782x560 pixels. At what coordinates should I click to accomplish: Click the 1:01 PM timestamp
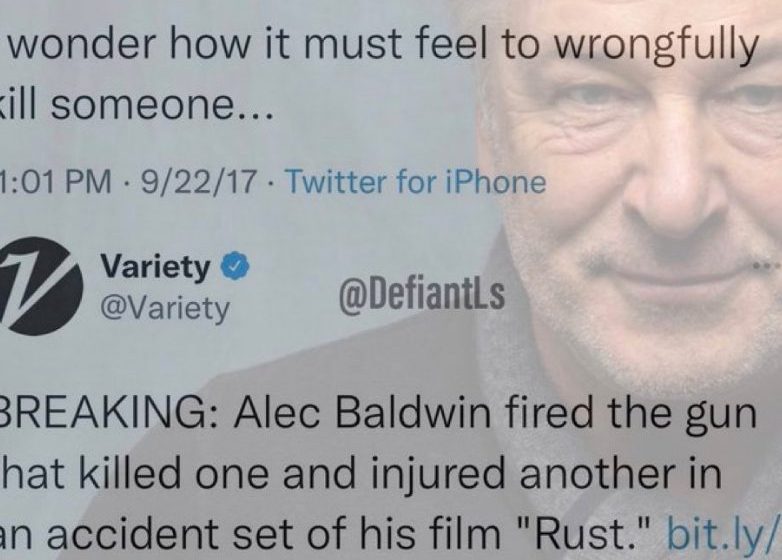pyautogui.click(x=55, y=182)
